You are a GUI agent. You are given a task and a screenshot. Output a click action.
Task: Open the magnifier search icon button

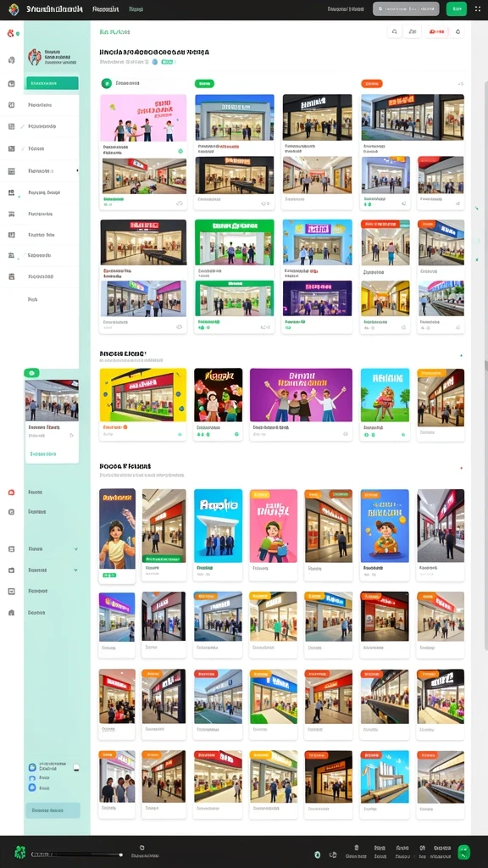[395, 32]
